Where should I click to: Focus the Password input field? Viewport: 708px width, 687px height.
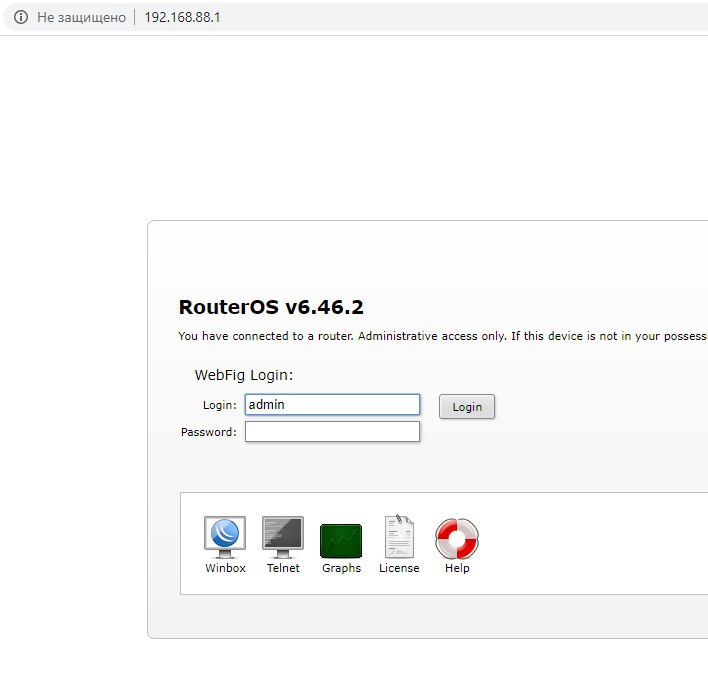[x=332, y=431]
